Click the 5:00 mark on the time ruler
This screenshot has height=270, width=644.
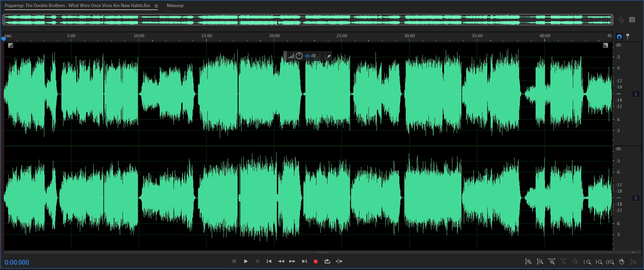coord(71,36)
